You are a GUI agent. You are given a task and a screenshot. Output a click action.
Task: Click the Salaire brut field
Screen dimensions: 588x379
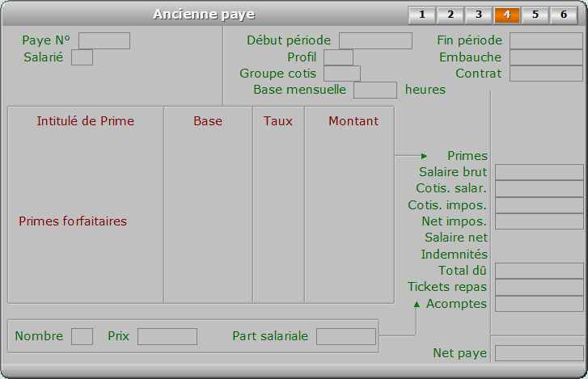click(x=539, y=172)
